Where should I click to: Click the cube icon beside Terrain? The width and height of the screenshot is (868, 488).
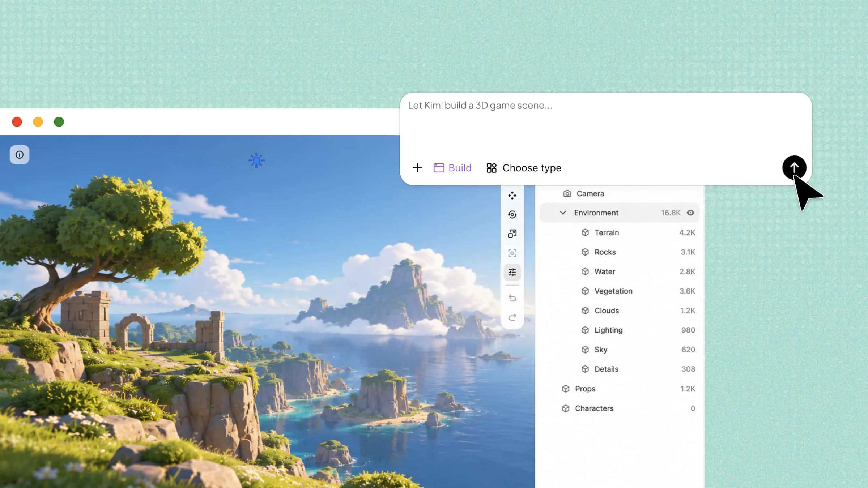585,232
